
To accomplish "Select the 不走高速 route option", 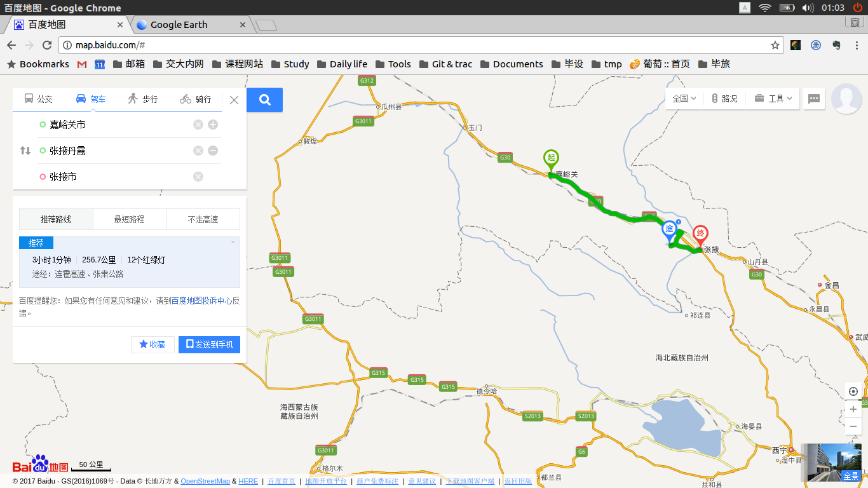I will (x=203, y=219).
